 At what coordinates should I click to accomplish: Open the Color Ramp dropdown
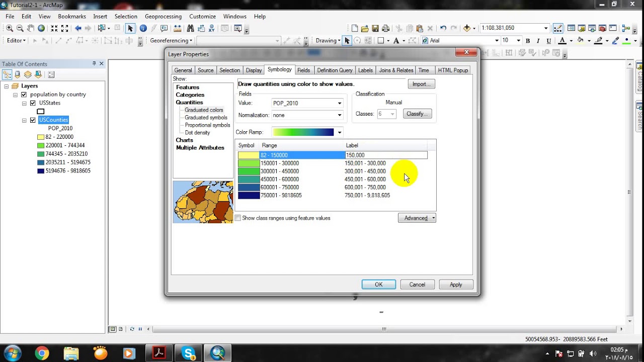[340, 132]
